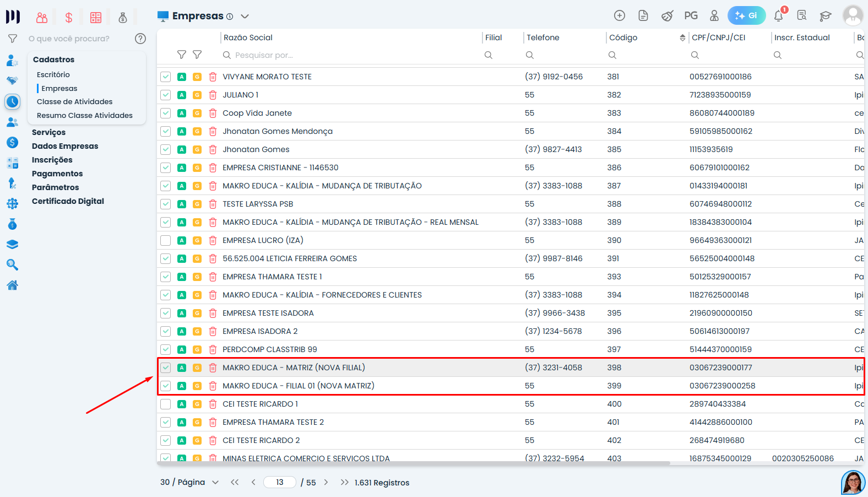The width and height of the screenshot is (868, 497).
Task: Open the Pagamentos menu
Action: point(57,174)
